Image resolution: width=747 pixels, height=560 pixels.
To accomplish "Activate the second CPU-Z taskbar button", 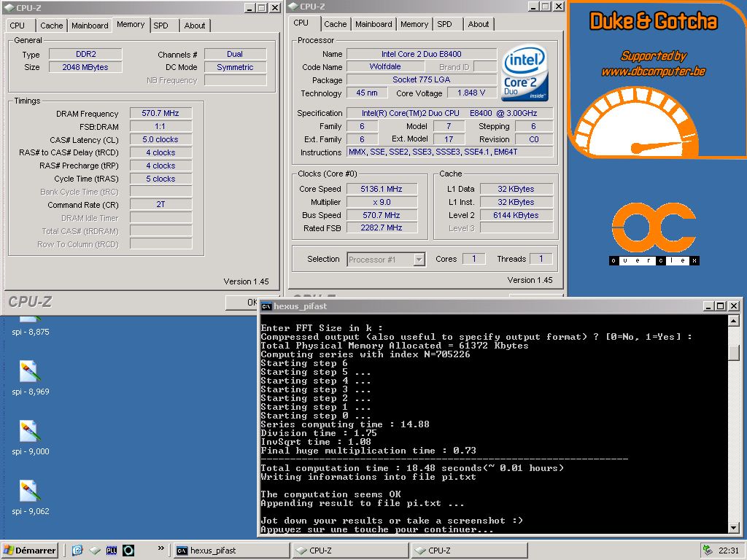I will pyautogui.click(x=469, y=551).
